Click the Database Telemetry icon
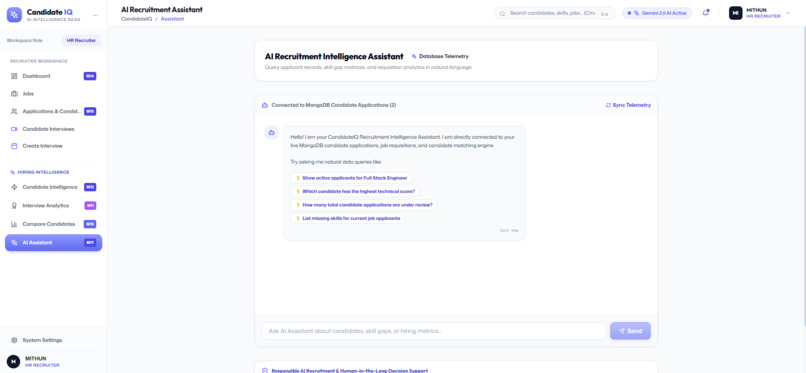 pos(414,57)
